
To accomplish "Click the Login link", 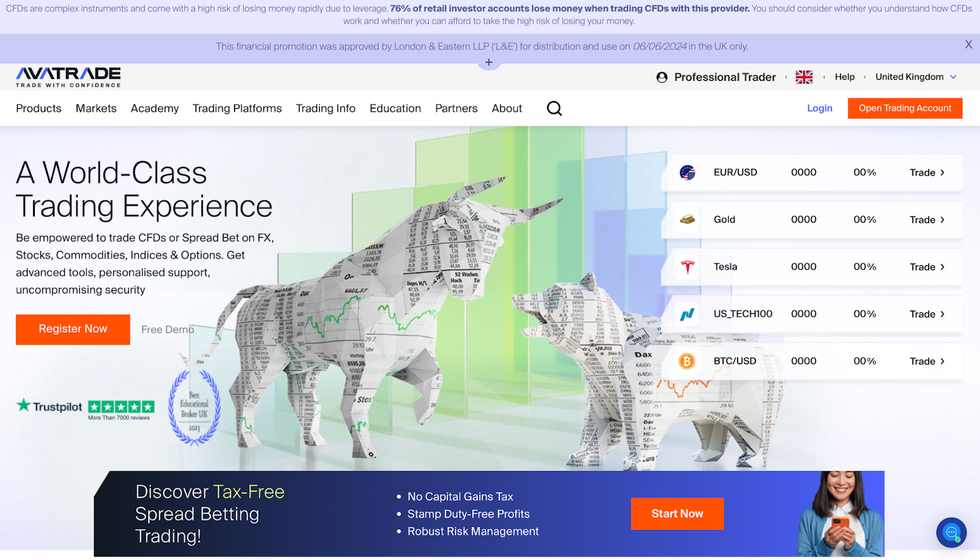I will point(820,108).
